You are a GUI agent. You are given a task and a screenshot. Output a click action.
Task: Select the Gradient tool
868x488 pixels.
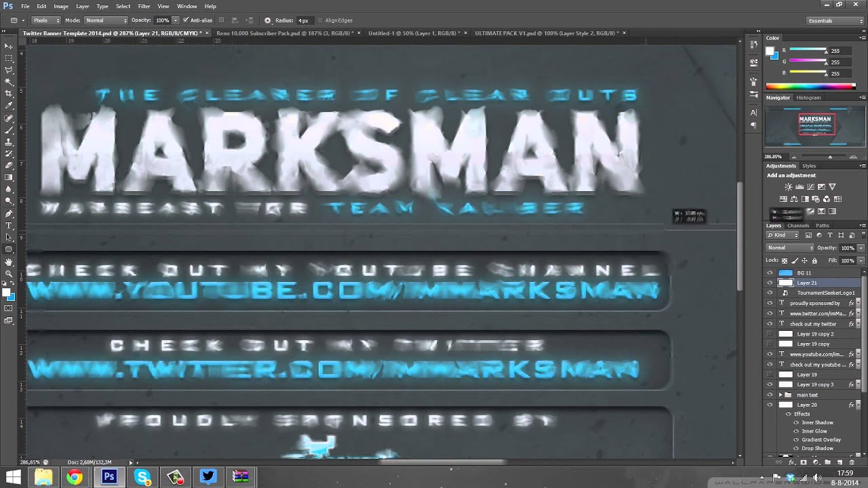pyautogui.click(x=9, y=177)
